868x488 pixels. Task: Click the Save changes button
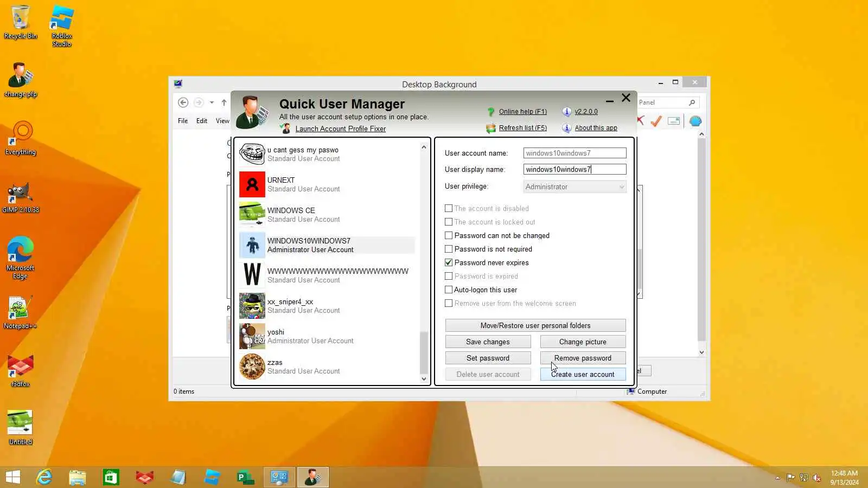[488, 342]
